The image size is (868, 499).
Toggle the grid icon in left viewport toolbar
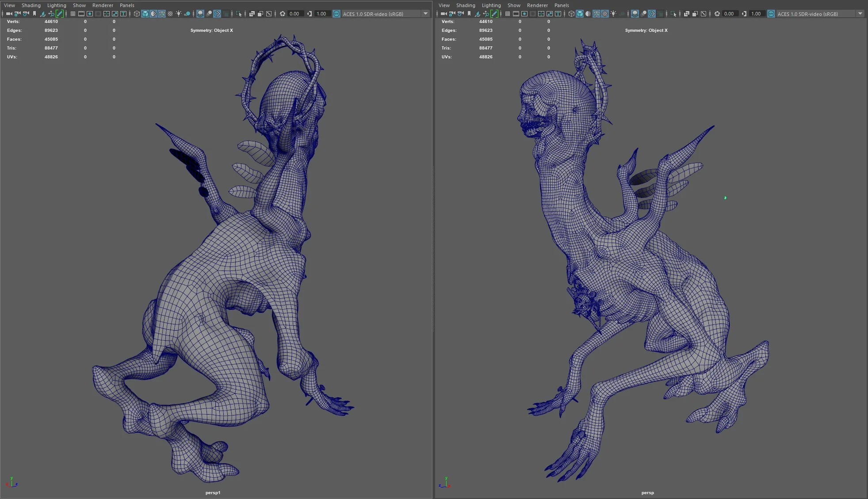(x=73, y=14)
